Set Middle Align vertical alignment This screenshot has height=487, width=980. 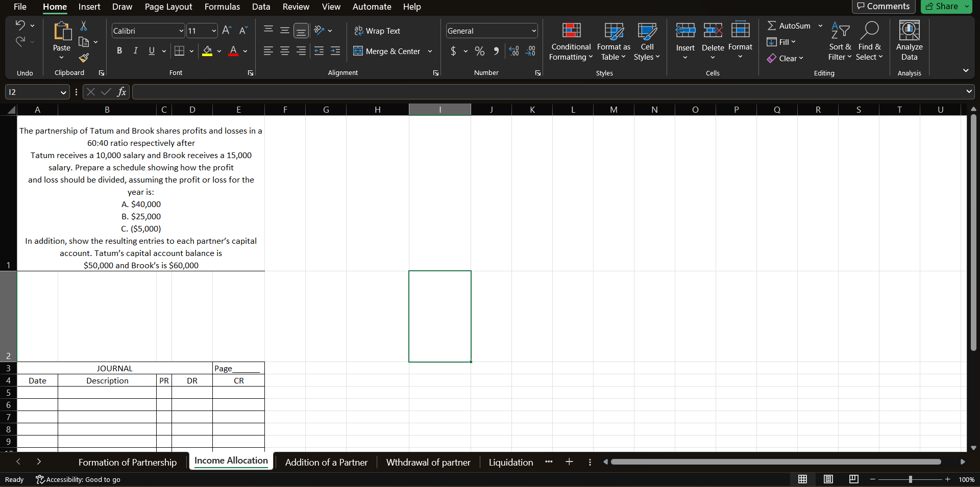pos(285,31)
